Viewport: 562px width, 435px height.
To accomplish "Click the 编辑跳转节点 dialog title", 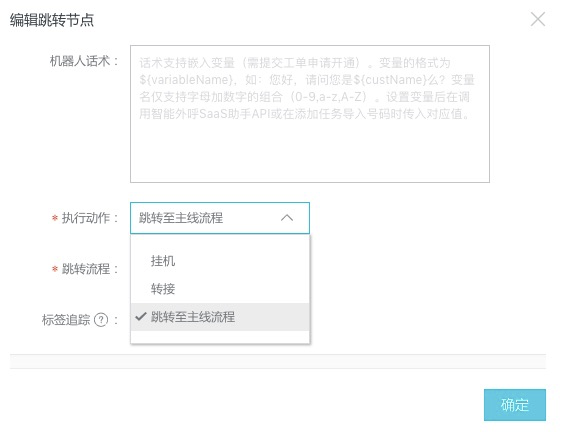I will point(52,20).
